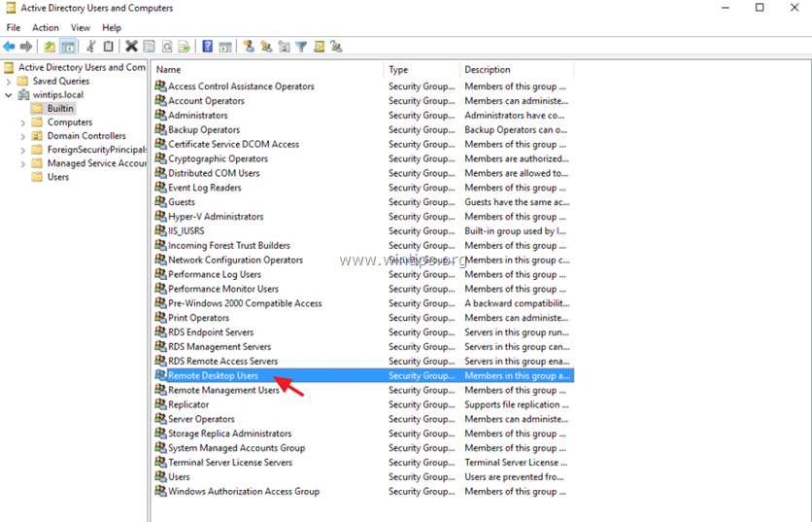This screenshot has width=812, height=522.
Task: Click the IIS_IUSRS group icon
Action: [160, 230]
